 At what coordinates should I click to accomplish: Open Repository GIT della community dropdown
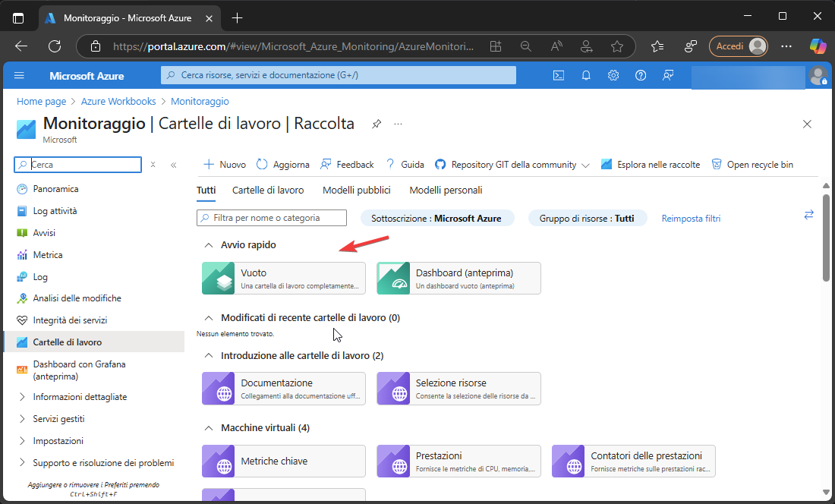[x=512, y=165]
